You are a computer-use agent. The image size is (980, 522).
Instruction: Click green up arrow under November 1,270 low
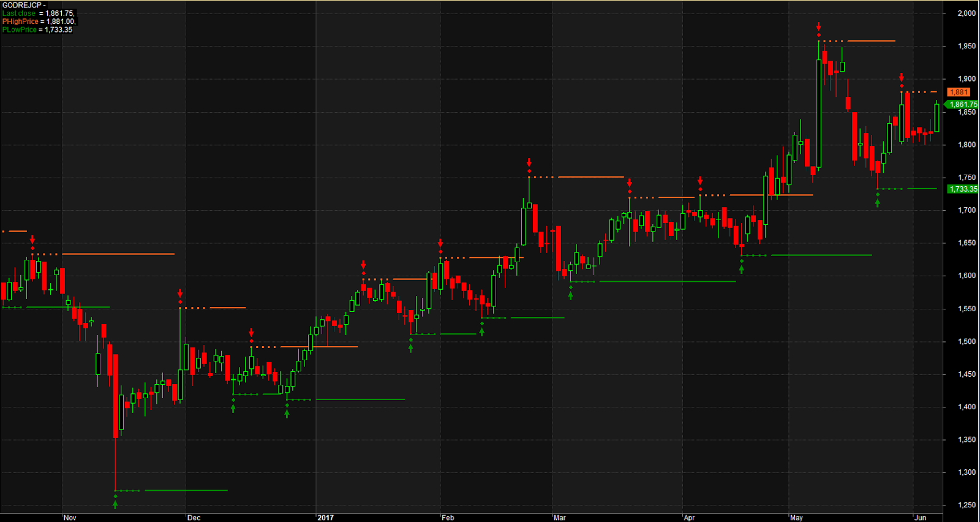[115, 505]
